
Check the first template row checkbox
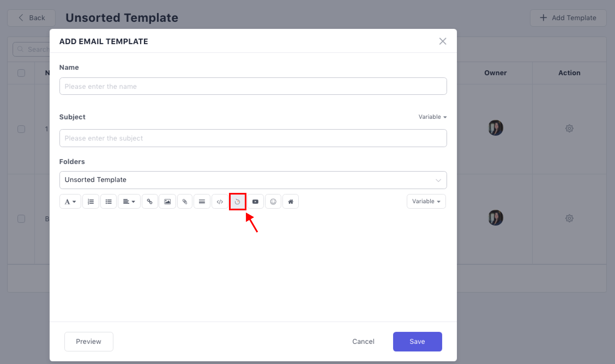coord(21,129)
